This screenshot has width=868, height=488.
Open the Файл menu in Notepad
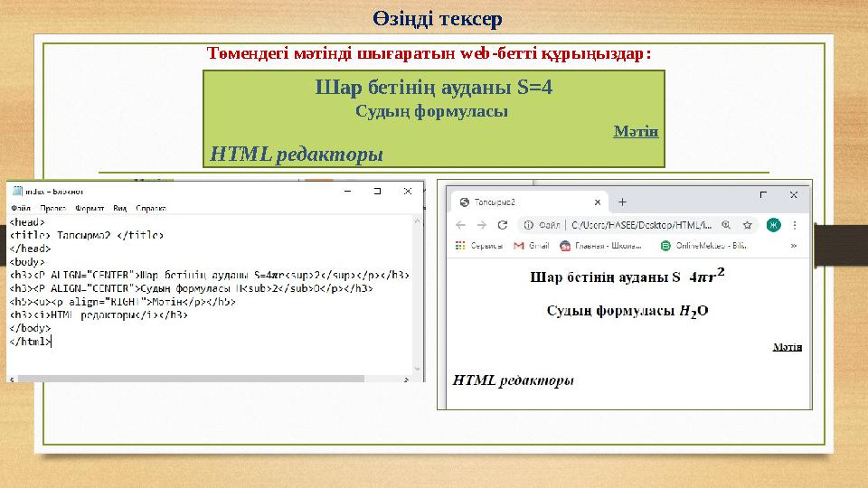21,208
